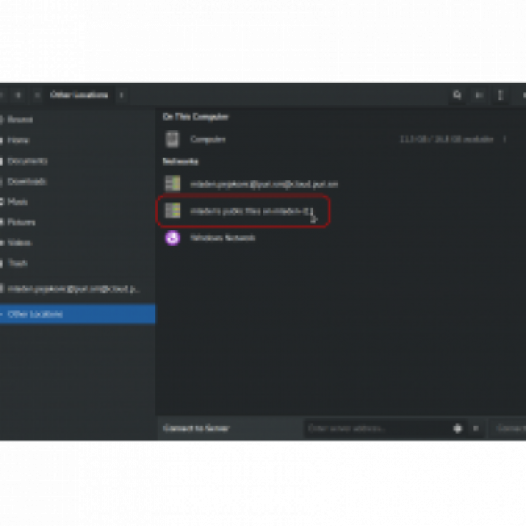Image resolution: width=526 pixels, height=526 pixels.
Task: Select Other Locations in the sidebar
Action: [x=77, y=314]
